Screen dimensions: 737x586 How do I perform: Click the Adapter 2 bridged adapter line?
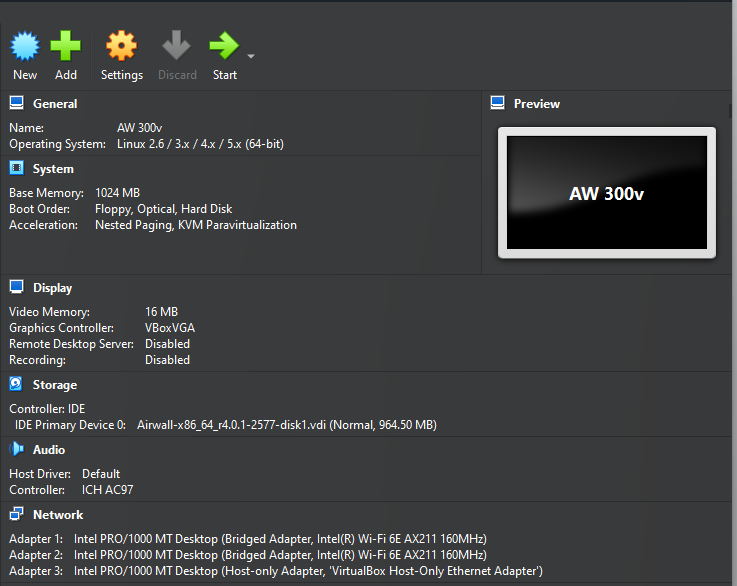(248, 555)
